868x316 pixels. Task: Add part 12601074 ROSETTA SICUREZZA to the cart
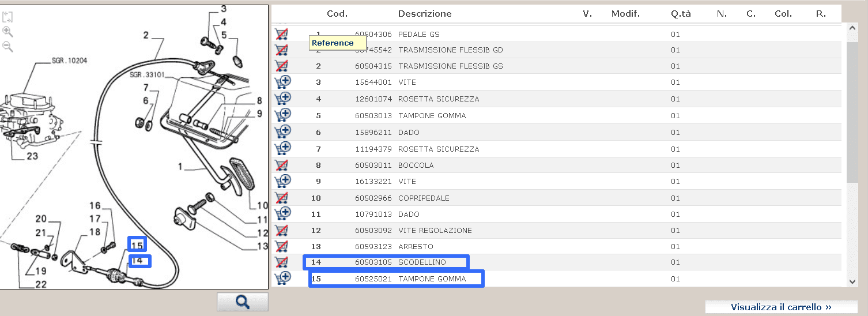tap(282, 99)
